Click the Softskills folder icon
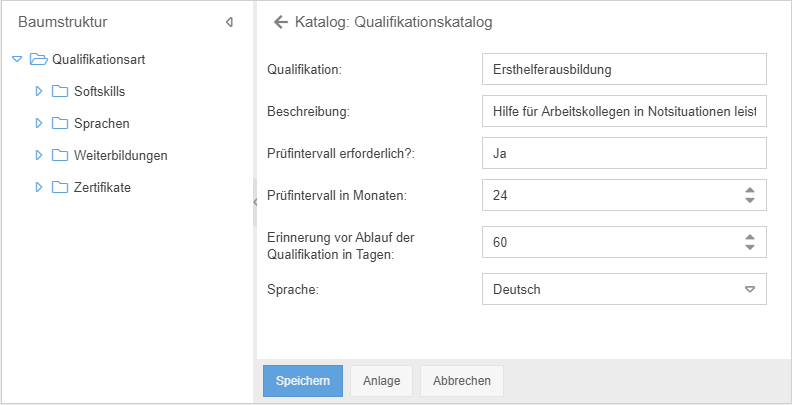The width and height of the screenshot is (792, 405). [60, 91]
